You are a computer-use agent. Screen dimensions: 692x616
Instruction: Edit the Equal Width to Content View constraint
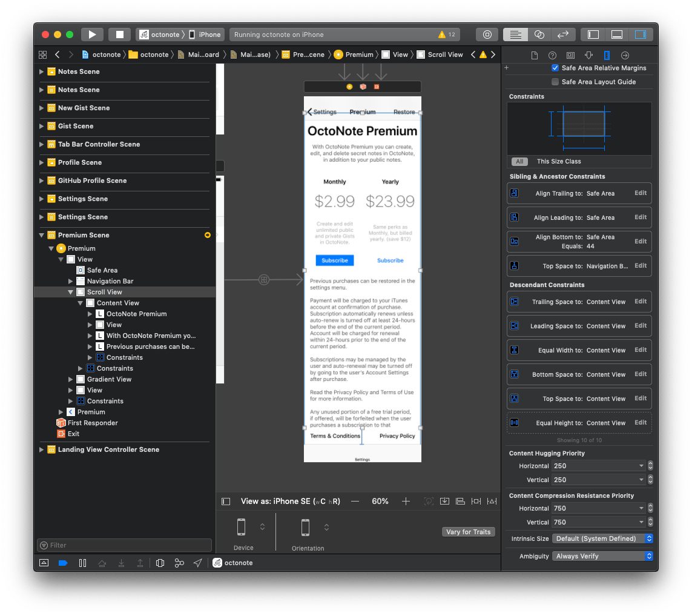pos(641,349)
